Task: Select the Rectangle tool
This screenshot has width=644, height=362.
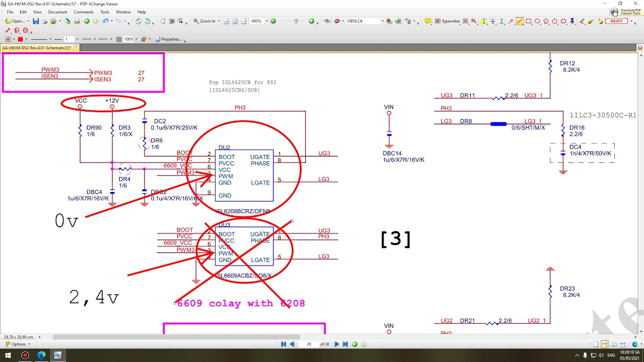Action: point(528,21)
